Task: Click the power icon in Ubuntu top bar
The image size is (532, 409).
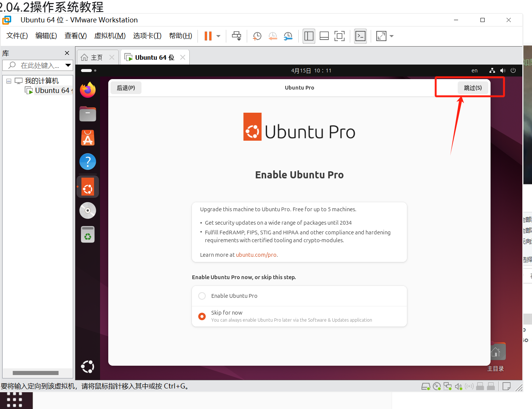Action: (513, 71)
